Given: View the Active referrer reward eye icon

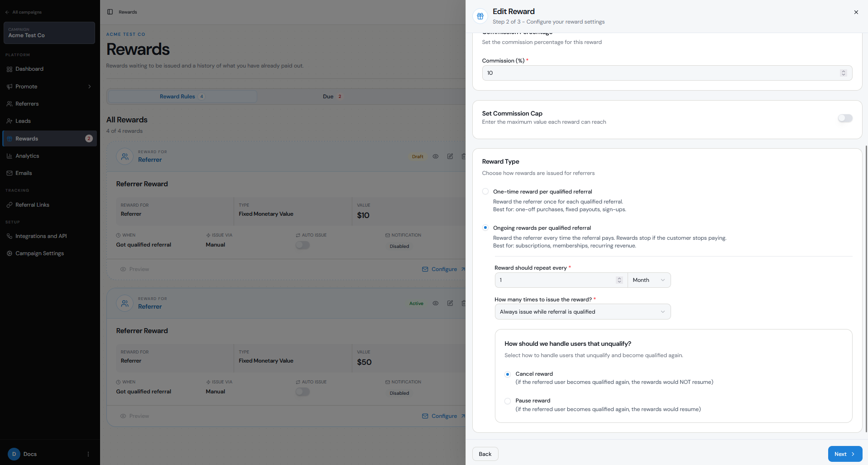Looking at the screenshot, I should (x=436, y=303).
